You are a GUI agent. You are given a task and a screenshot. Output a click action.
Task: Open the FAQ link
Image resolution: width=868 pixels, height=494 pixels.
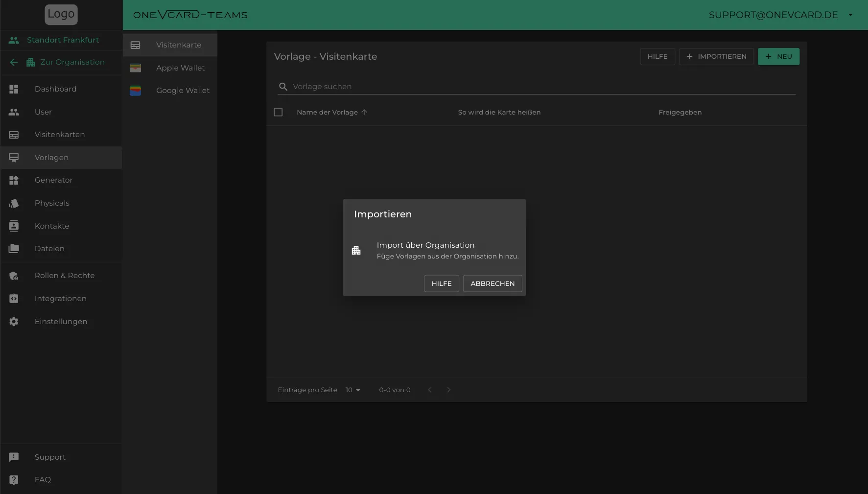(61, 480)
